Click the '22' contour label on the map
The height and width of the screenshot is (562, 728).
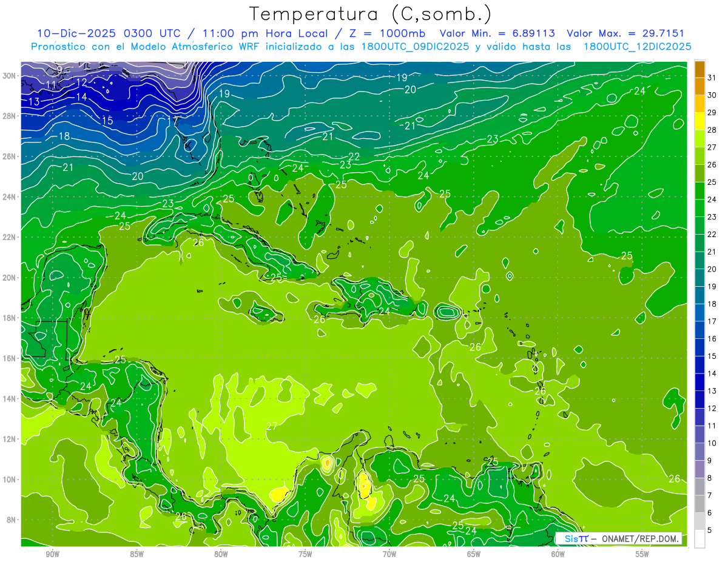point(354,156)
